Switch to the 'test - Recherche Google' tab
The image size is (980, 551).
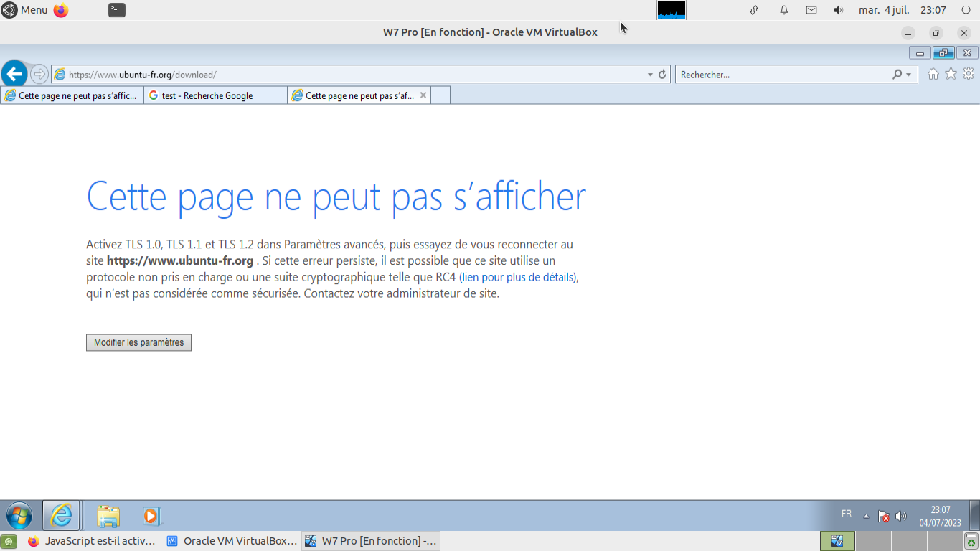(x=215, y=95)
